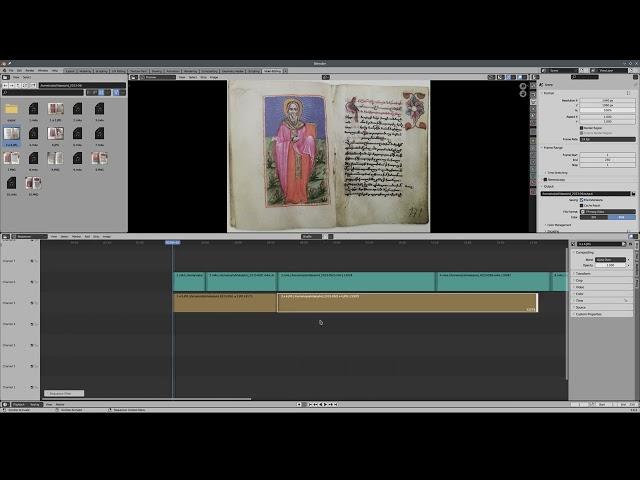Go to next folder in file browser
This screenshot has height=480, width=640.
[x=12, y=85]
